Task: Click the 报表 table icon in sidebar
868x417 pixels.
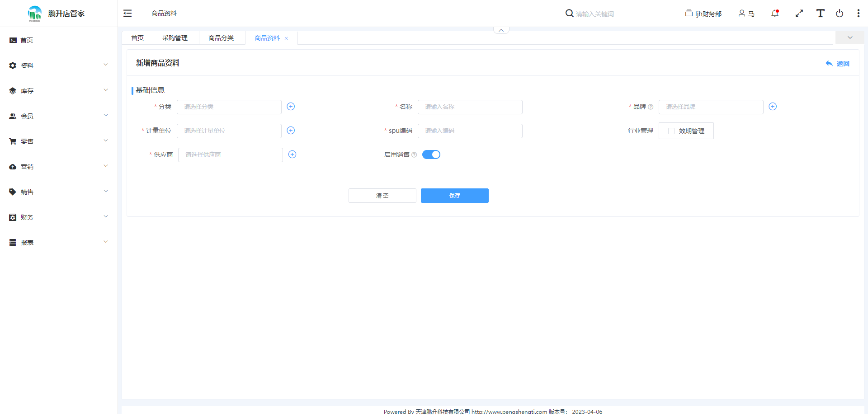Action: click(x=13, y=243)
